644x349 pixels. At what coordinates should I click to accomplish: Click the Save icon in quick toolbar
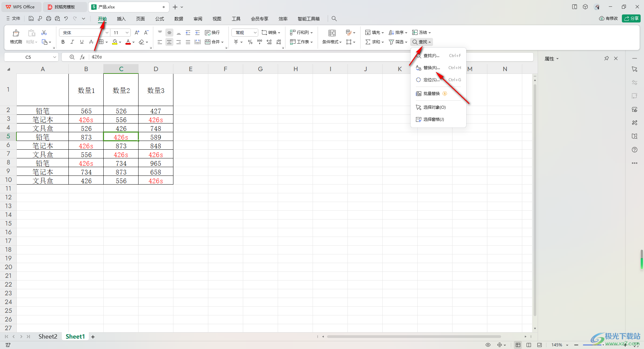click(x=31, y=19)
